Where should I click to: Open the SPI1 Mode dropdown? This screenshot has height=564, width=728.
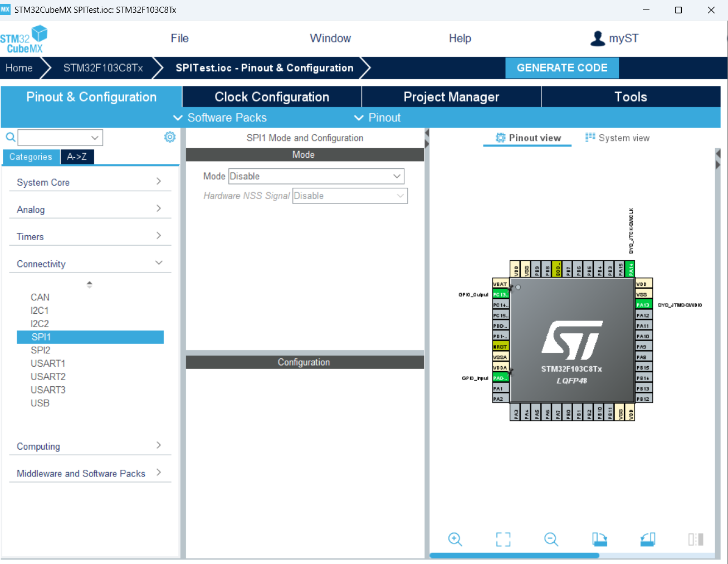point(316,176)
